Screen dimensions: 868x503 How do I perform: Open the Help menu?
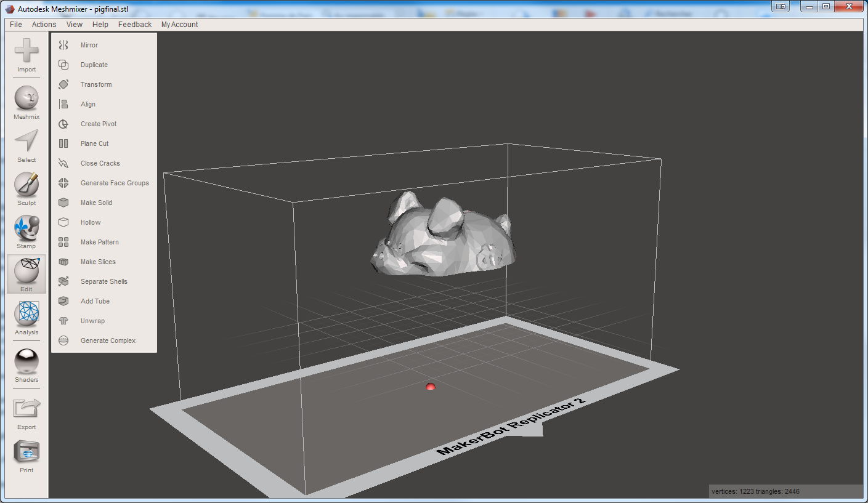(x=100, y=25)
